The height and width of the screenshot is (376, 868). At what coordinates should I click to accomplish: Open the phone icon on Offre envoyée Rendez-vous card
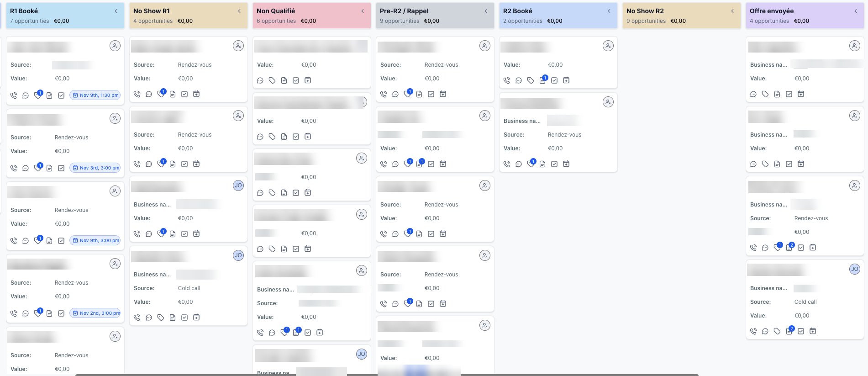(753, 248)
